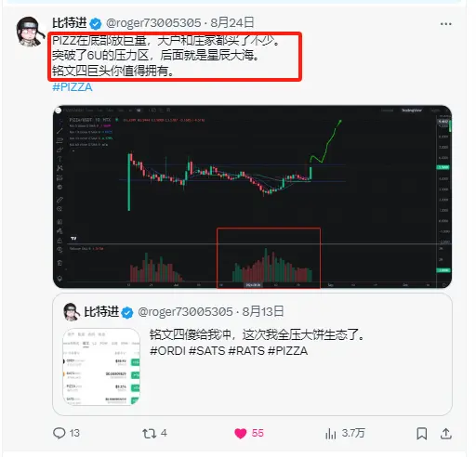Open the PIZZA candlestick chart image
Screen dimensions: 476x457
tap(252, 197)
